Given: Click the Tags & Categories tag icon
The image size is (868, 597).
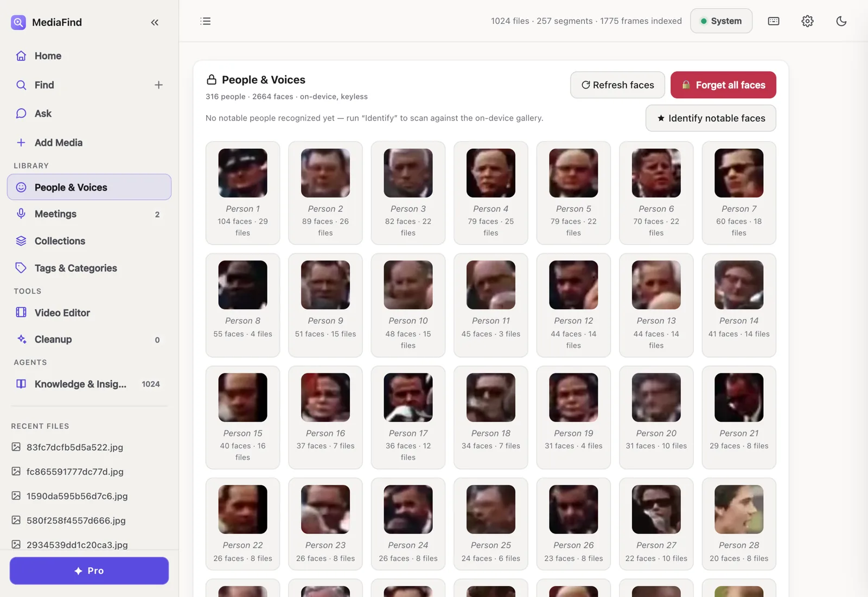Looking at the screenshot, I should point(21,268).
